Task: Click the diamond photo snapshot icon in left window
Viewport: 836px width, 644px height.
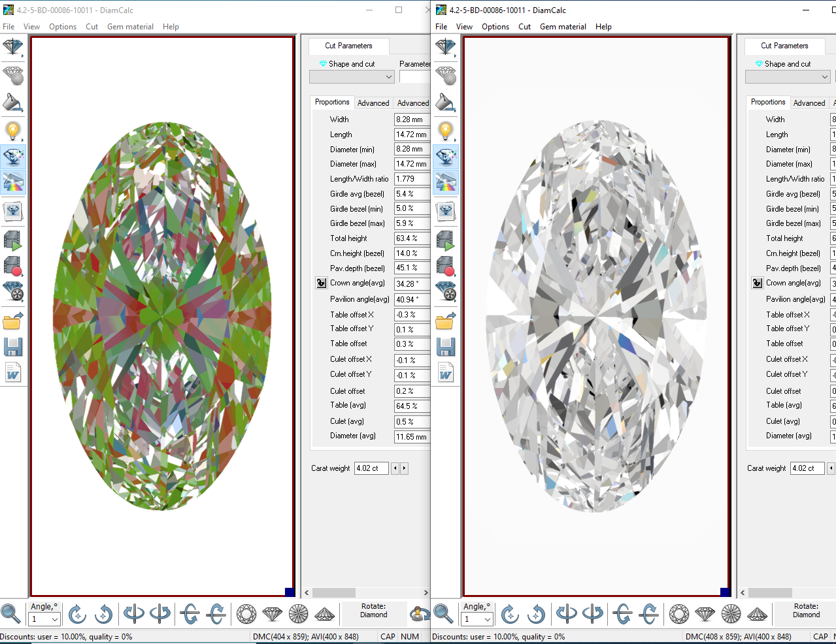Action: click(x=13, y=211)
